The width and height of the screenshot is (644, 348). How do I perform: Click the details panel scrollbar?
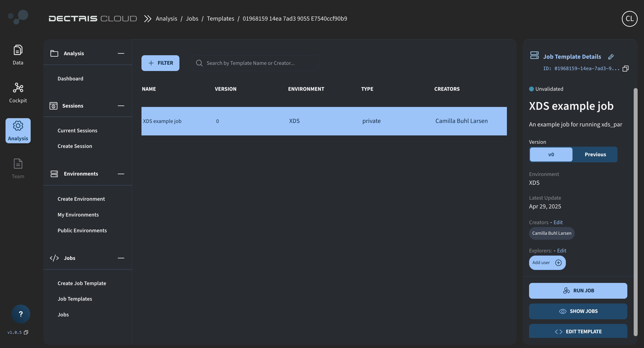[635, 212]
